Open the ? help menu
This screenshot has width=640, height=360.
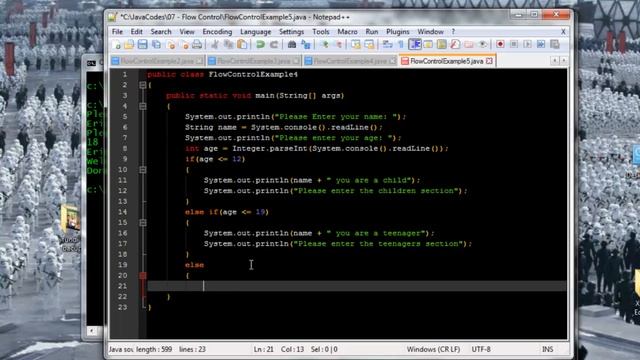click(x=453, y=31)
